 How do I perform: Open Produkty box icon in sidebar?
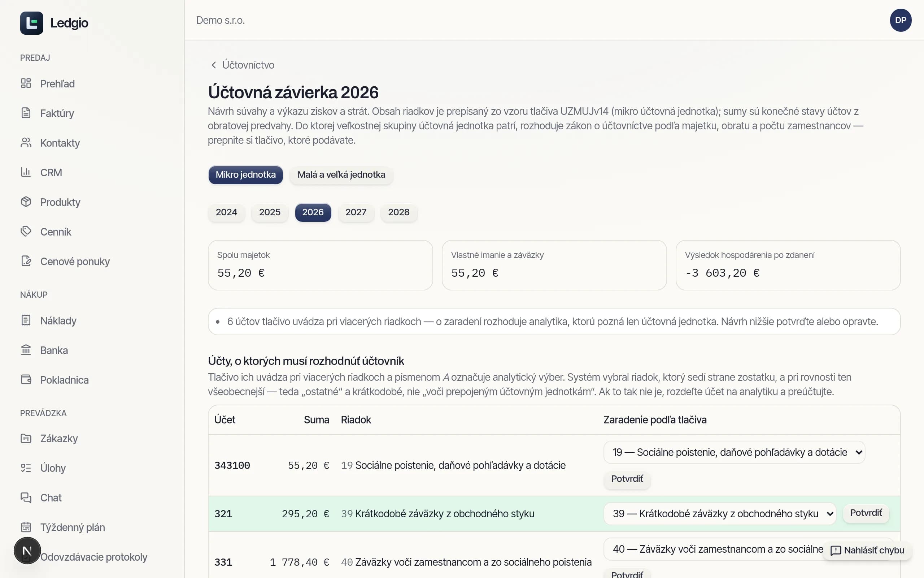[26, 202]
